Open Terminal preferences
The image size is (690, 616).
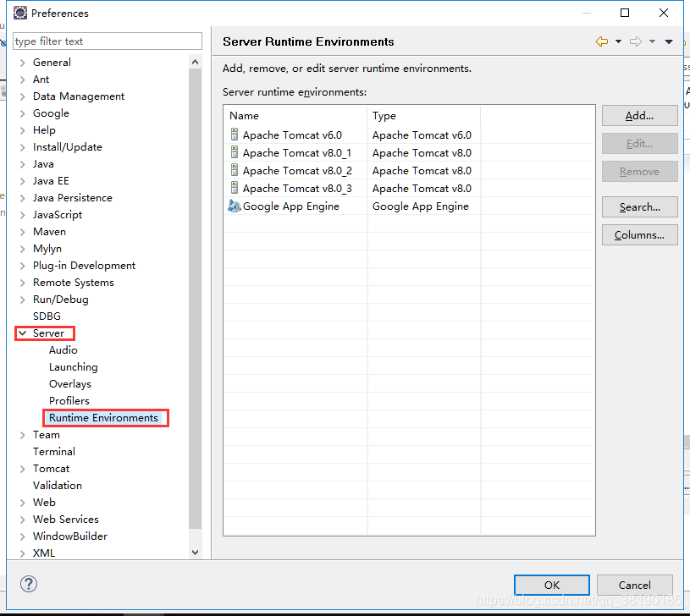pyautogui.click(x=53, y=452)
